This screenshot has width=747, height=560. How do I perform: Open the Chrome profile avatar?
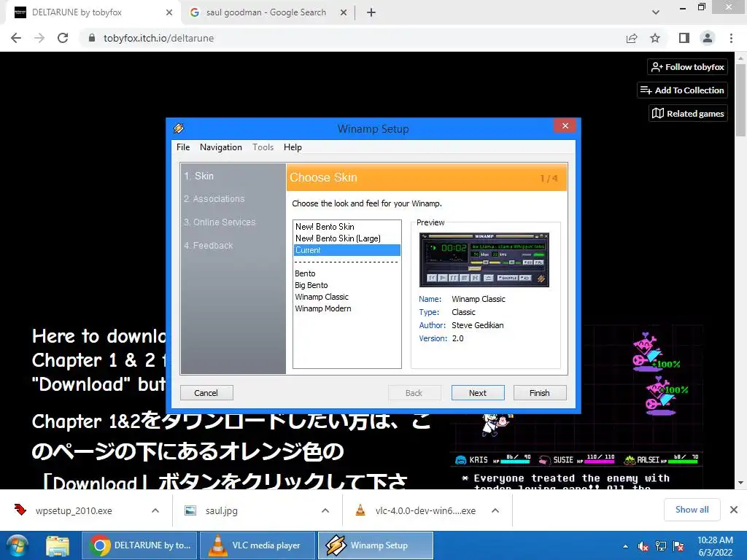point(708,38)
